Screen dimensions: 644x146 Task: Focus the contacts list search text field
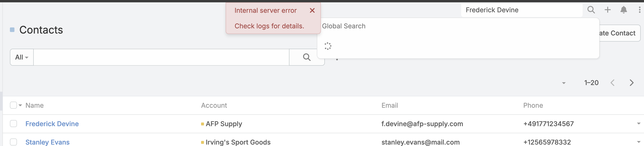[x=161, y=57]
